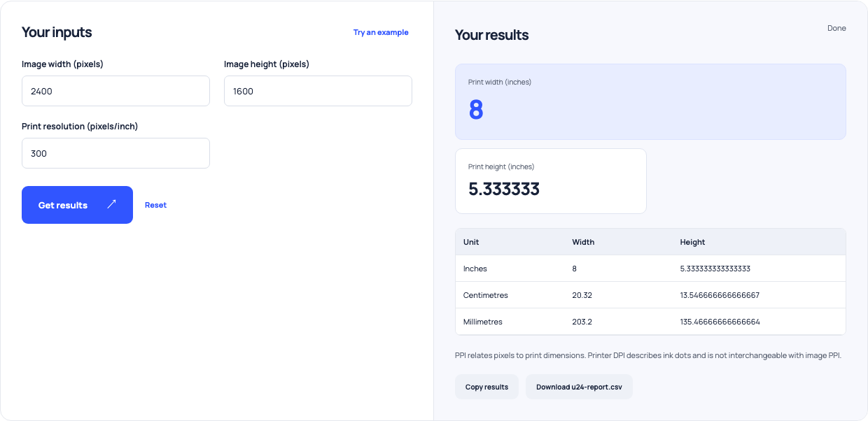Click the 13.546666666666667 height cell

pyautogui.click(x=720, y=295)
